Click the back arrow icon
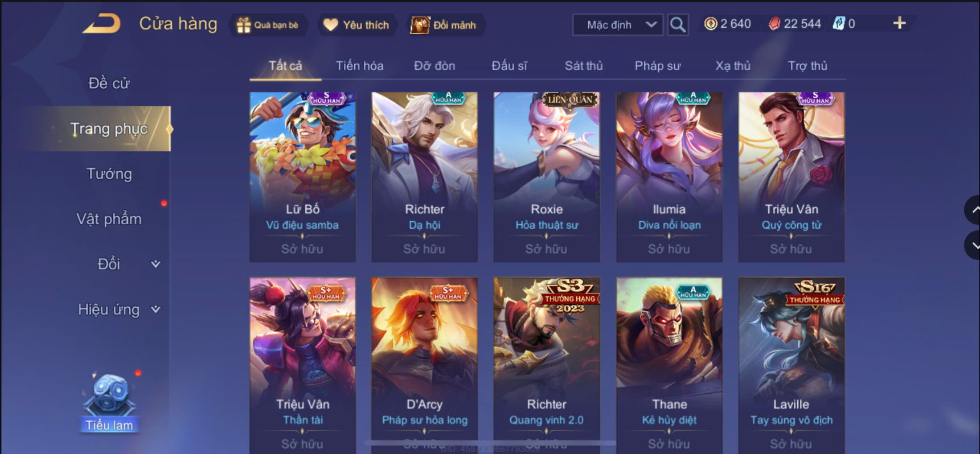 coord(102,24)
